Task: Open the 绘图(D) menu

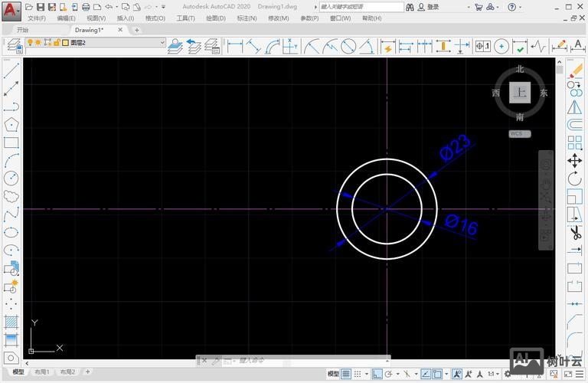Action: pyautogui.click(x=217, y=18)
